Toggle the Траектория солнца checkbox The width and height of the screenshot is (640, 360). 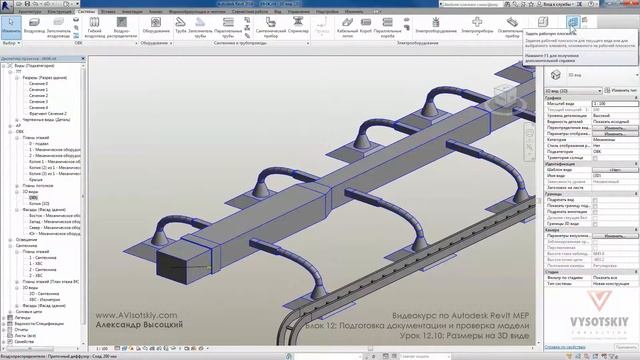tap(595, 158)
